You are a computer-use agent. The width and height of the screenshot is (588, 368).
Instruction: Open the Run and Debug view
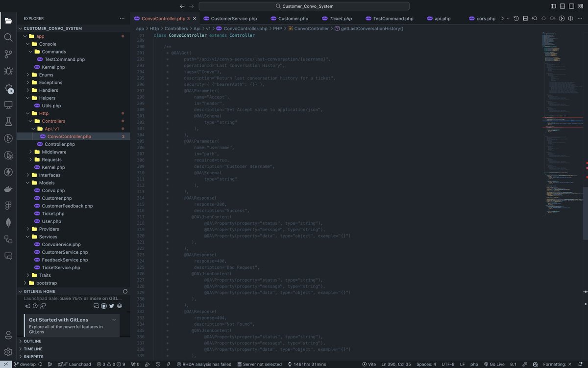coord(8,71)
